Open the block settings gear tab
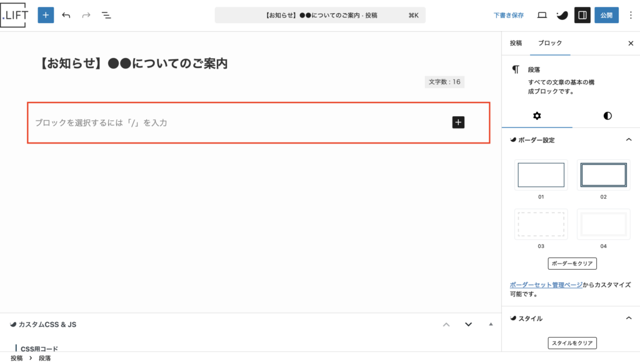640x364 pixels. 536,116
